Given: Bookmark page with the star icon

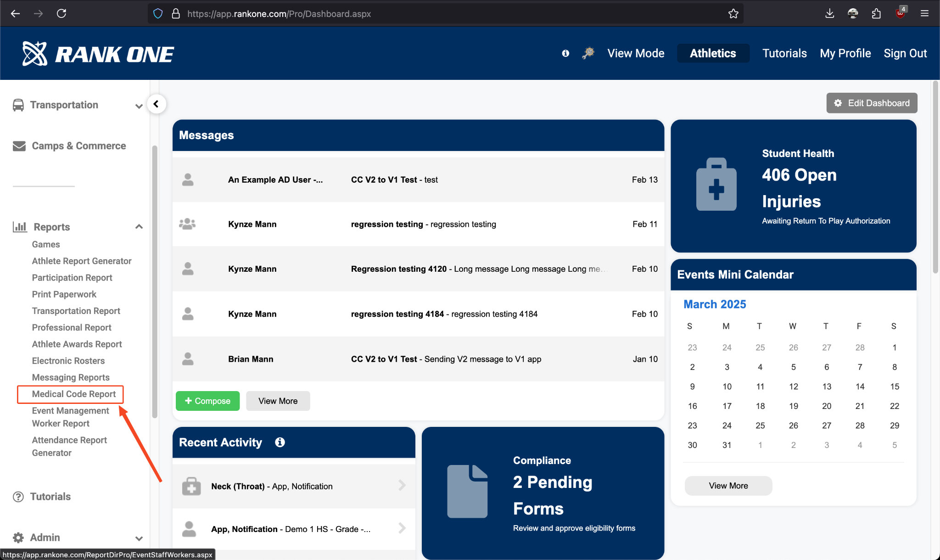Looking at the screenshot, I should 733,13.
